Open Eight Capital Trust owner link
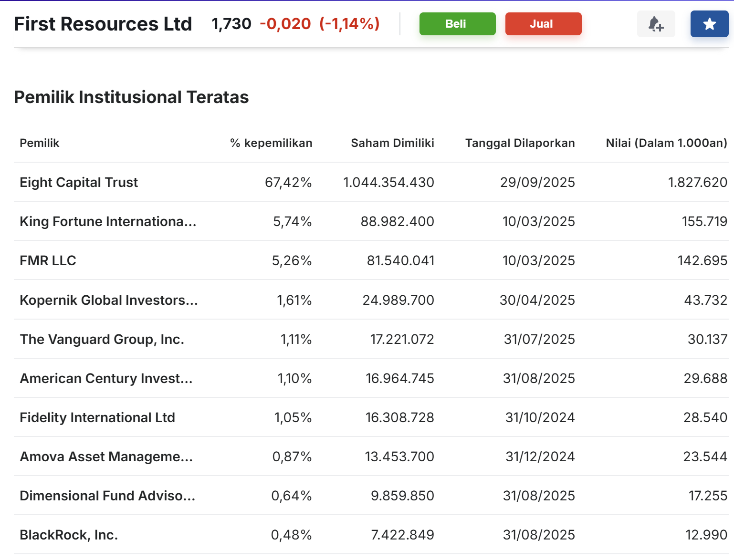Viewport: 734px width, 560px height. click(x=79, y=182)
